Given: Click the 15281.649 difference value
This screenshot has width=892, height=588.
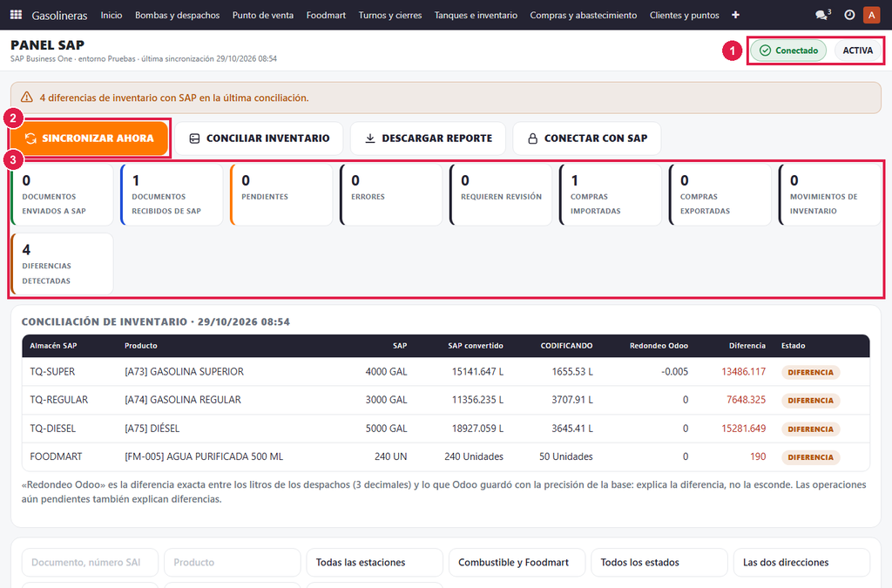Looking at the screenshot, I should [x=744, y=429].
